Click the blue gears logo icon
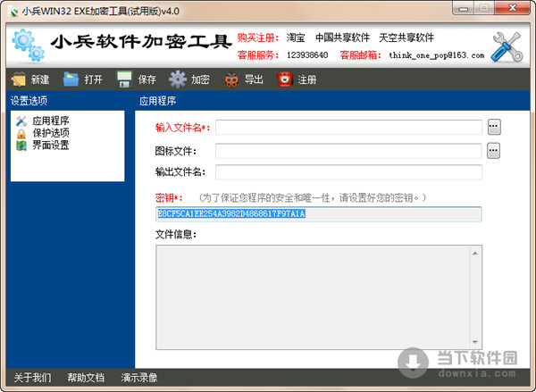 click(29, 46)
